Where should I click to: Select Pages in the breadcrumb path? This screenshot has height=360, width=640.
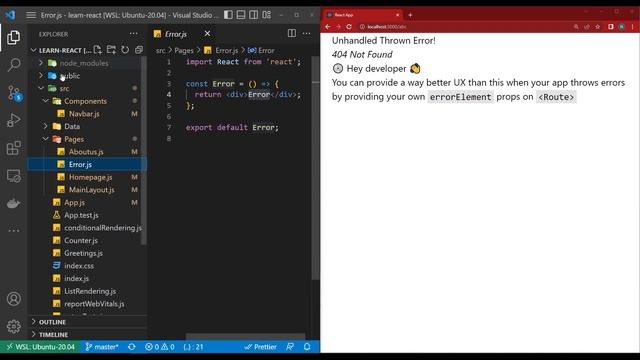click(x=184, y=50)
